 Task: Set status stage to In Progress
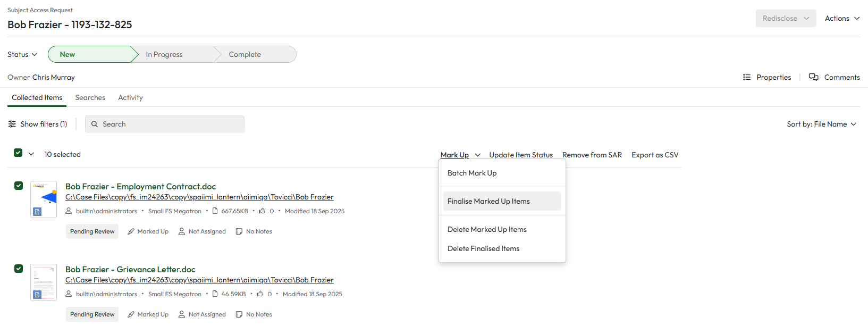(x=164, y=54)
